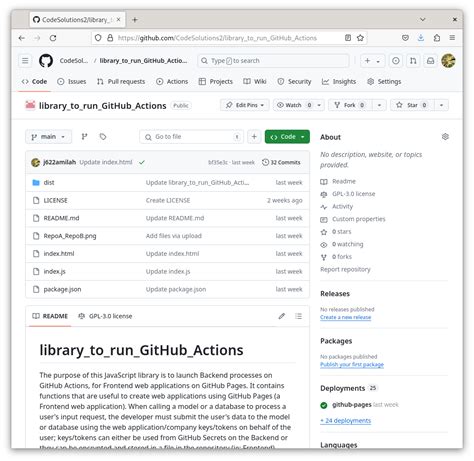
Task: Star the repository
Action: (x=413, y=105)
